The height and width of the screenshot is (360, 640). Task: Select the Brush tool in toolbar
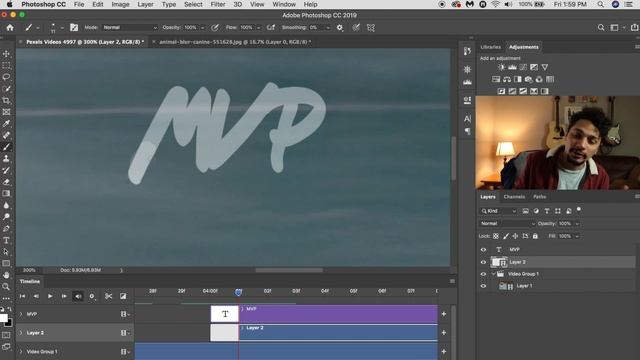6,147
